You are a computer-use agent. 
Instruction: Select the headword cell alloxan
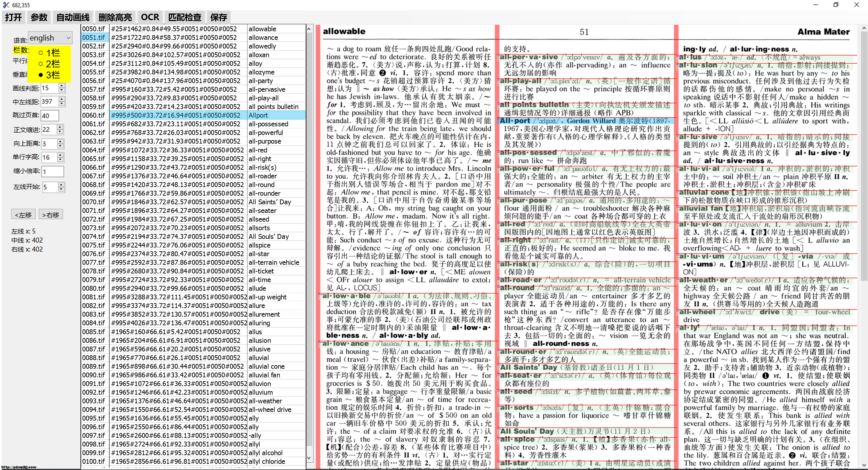(x=276, y=55)
